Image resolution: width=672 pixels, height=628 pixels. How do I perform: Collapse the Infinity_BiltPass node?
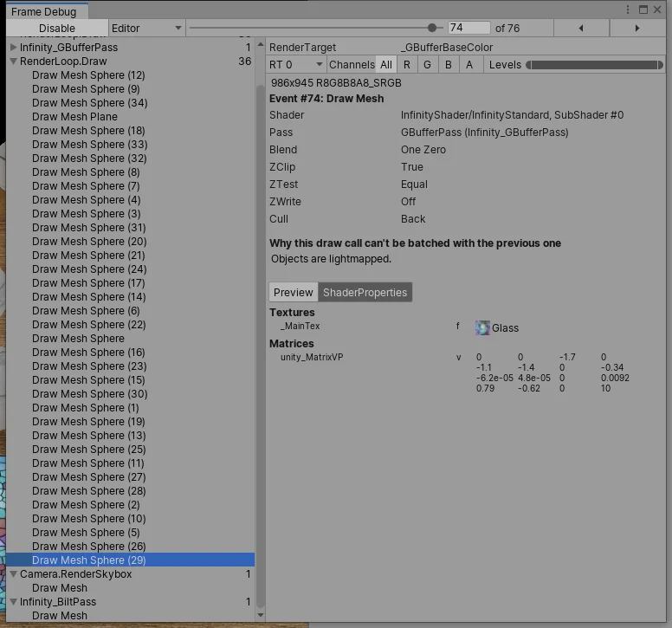(x=13, y=602)
